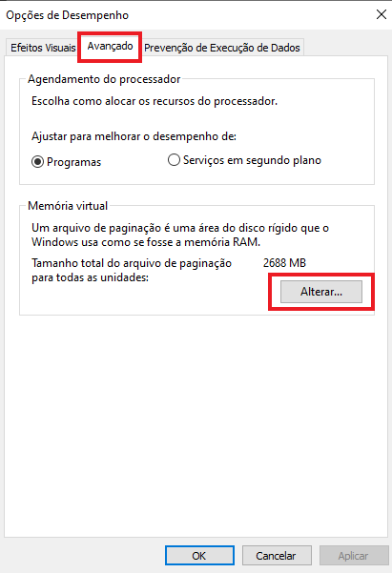Click the 'Ajustar para melhorar o desempenho de' label

click(x=134, y=136)
